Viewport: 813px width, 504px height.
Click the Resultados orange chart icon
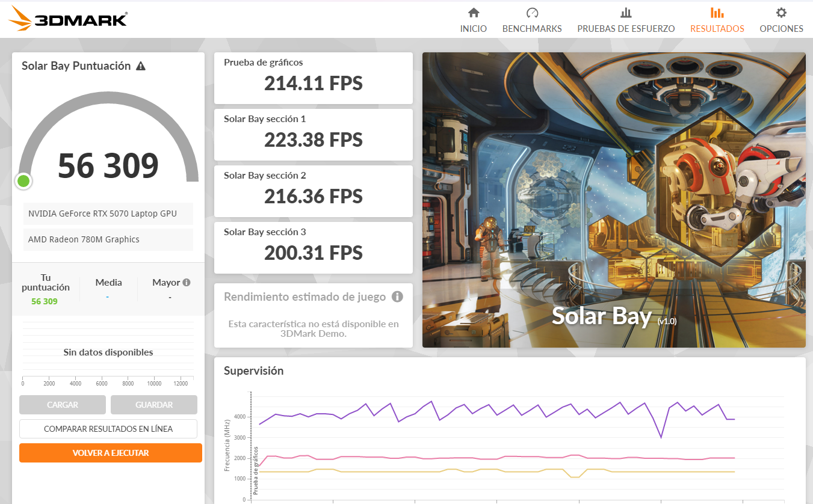[x=717, y=13]
